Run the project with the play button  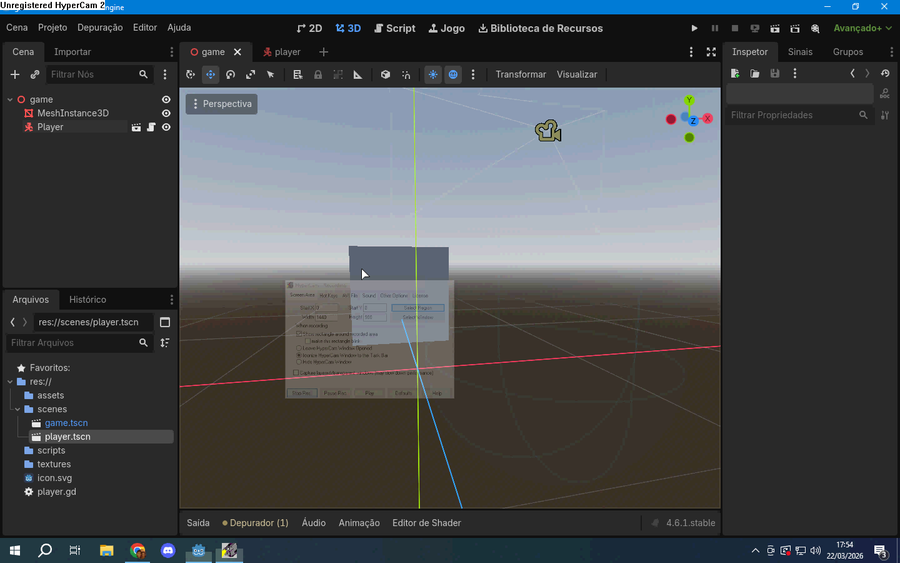pyautogui.click(x=695, y=28)
